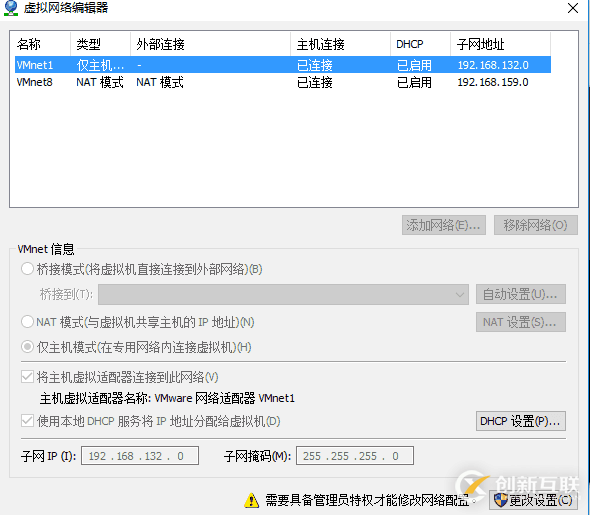
Task: Toggle 使用本地 DHCP 服务 checkbox
Action: click(27, 421)
